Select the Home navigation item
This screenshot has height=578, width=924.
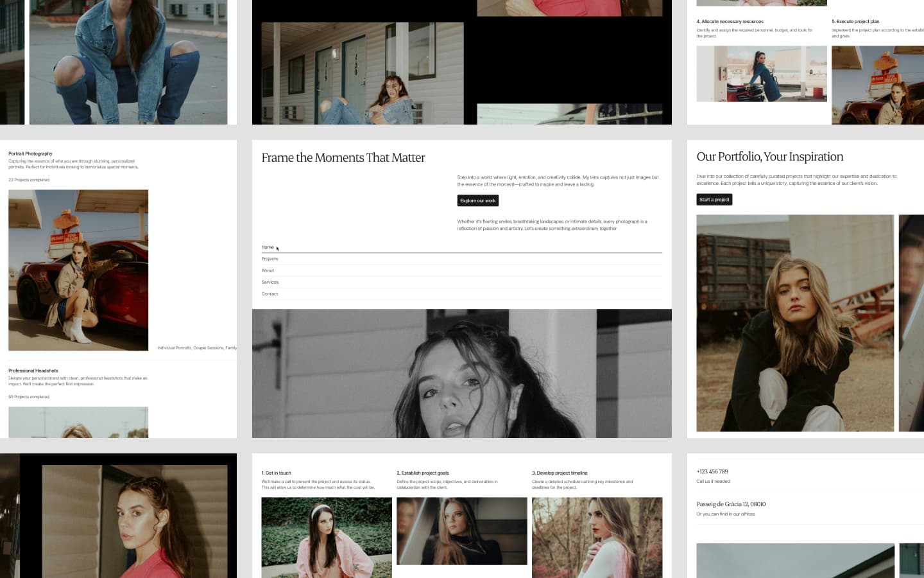pyautogui.click(x=268, y=247)
